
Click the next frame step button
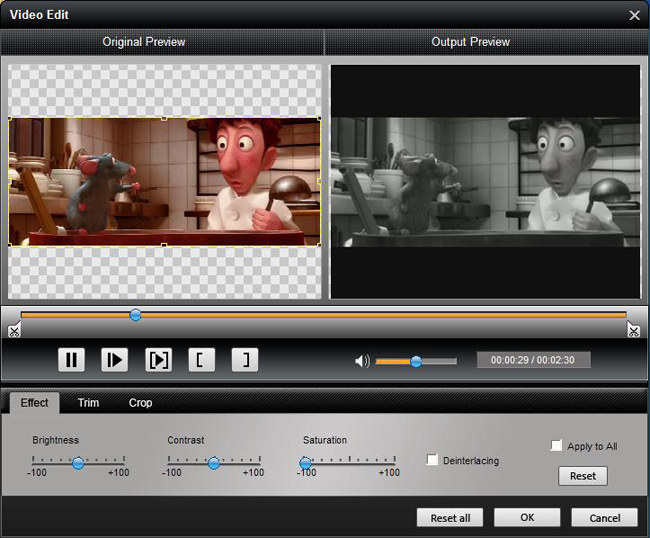(114, 360)
